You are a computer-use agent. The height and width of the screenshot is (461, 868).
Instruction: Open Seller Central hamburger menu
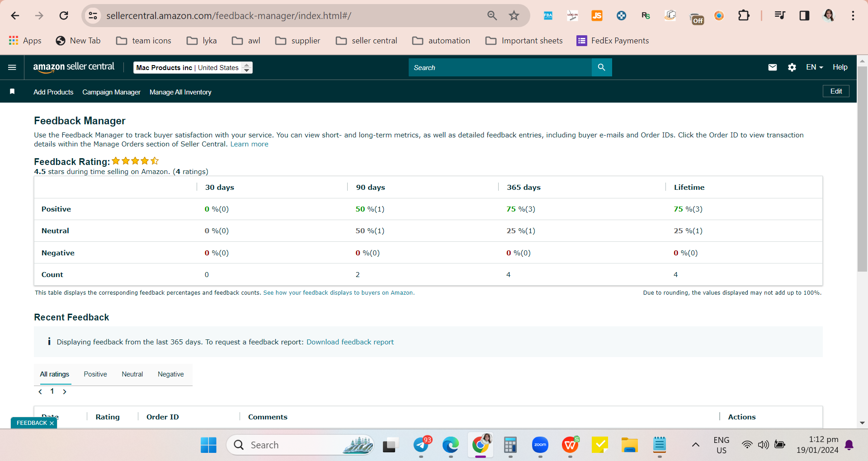pyautogui.click(x=12, y=67)
